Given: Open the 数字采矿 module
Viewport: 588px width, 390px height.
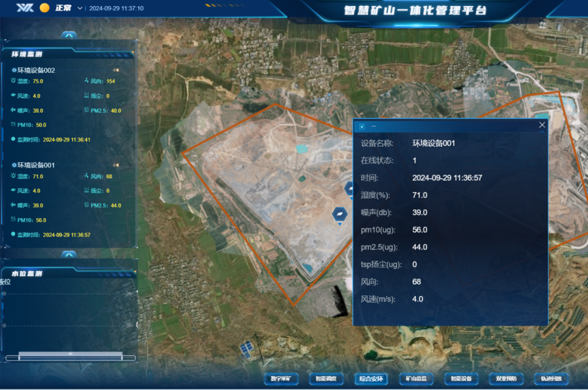Looking at the screenshot, I should (x=281, y=379).
